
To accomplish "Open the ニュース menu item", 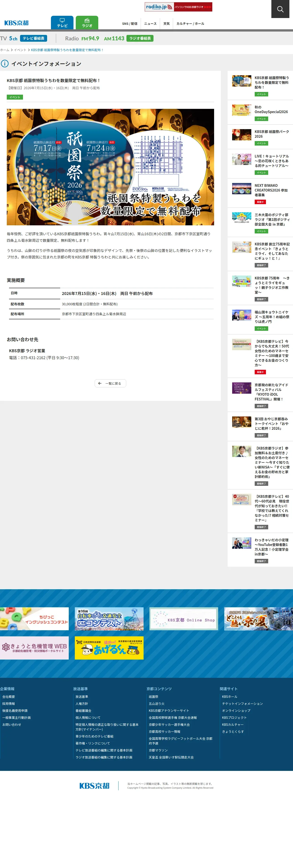I will coord(150,24).
